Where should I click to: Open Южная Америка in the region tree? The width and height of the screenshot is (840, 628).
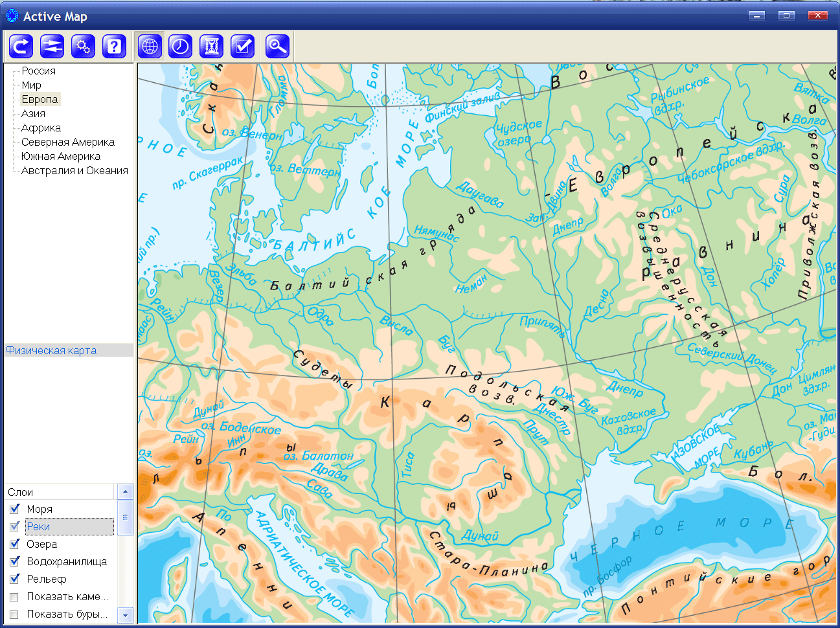tap(60, 156)
